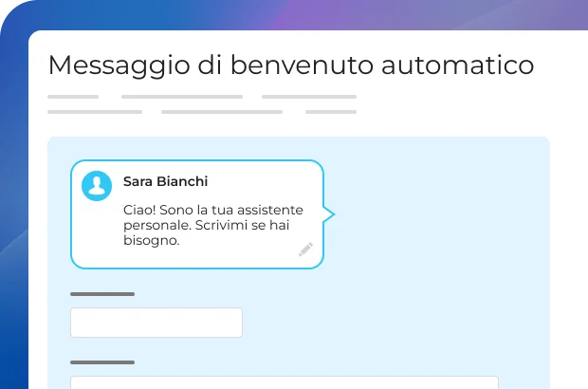This screenshot has height=389, width=588.
Task: Click first placeholder line in the second row
Action: click(x=95, y=112)
